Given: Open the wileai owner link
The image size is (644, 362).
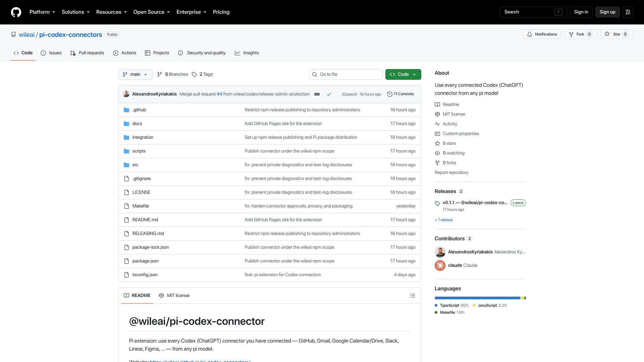Looking at the screenshot, I should 26,35.
